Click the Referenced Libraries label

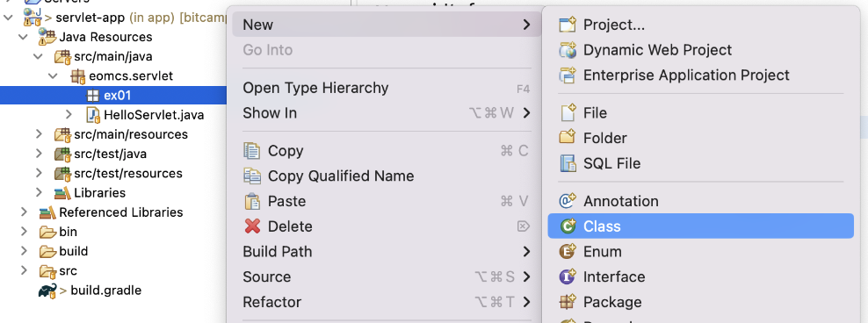[x=121, y=212]
